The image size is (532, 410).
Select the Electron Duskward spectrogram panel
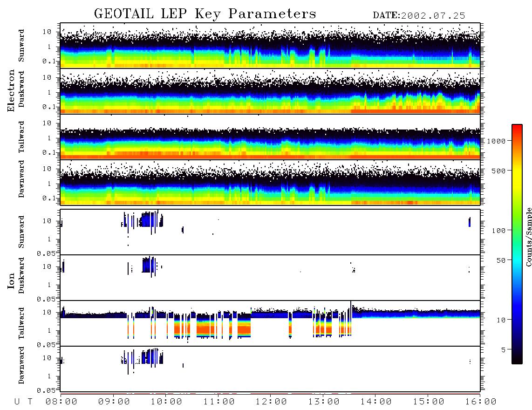click(x=270, y=91)
